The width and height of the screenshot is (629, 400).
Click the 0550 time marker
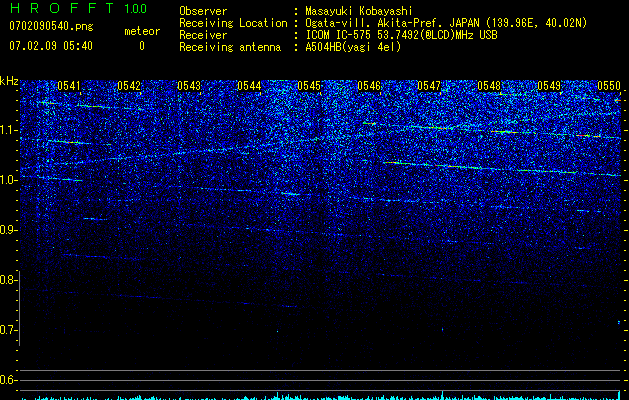click(609, 85)
